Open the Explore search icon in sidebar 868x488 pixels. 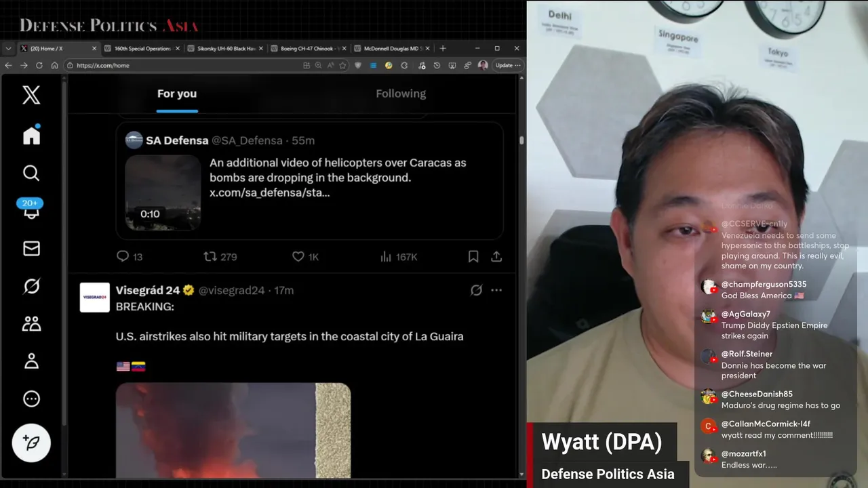click(x=31, y=173)
